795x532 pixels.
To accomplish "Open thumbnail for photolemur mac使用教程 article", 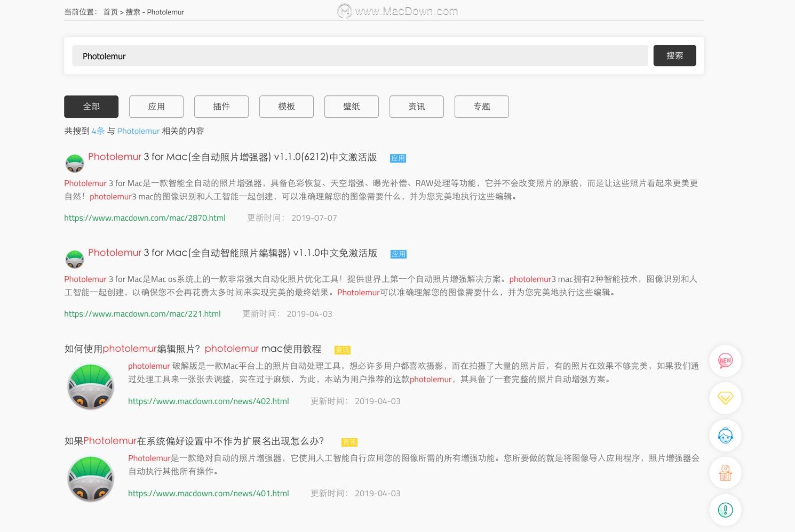I will click(x=91, y=386).
